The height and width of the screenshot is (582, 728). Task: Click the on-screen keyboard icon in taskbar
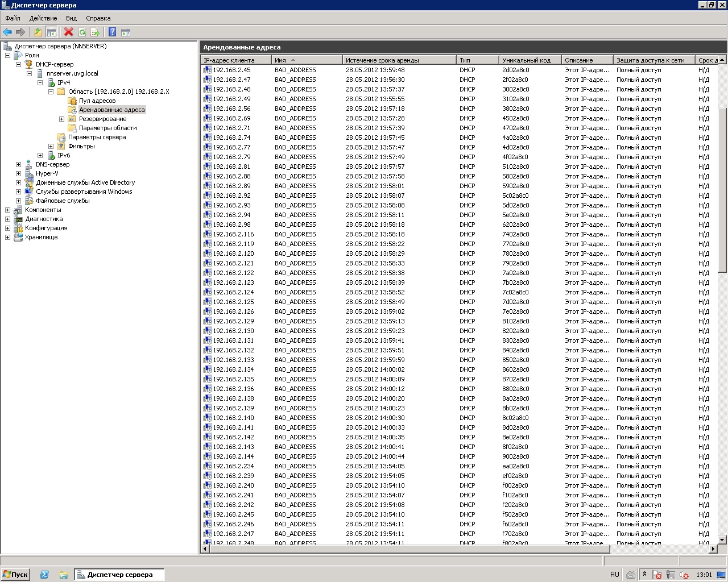(x=631, y=575)
